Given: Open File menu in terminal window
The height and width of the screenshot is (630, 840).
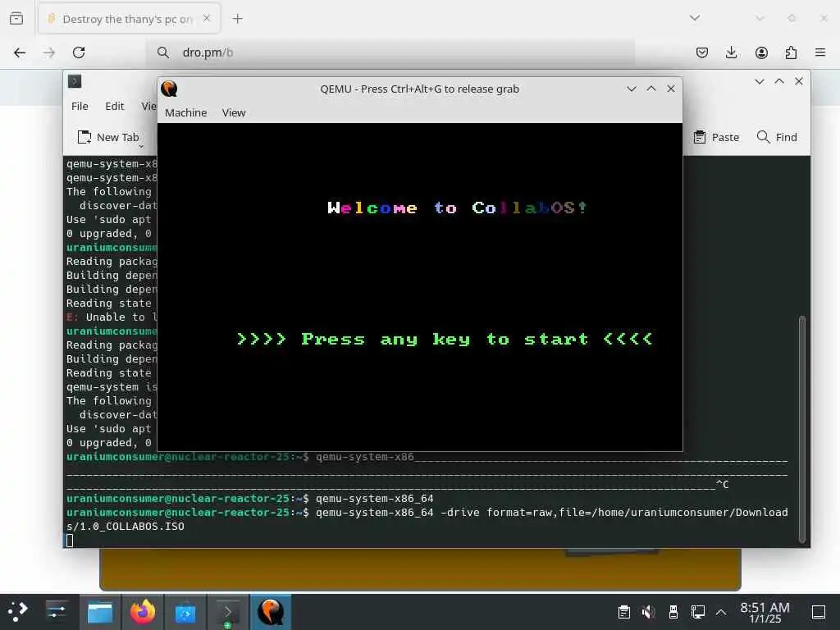Looking at the screenshot, I should [x=80, y=106].
